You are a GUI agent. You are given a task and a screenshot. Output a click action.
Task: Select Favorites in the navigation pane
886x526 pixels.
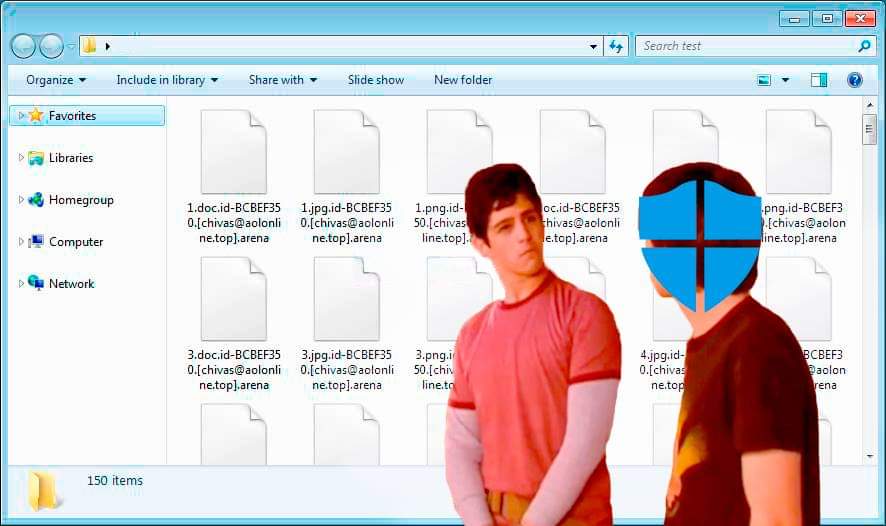[88, 116]
